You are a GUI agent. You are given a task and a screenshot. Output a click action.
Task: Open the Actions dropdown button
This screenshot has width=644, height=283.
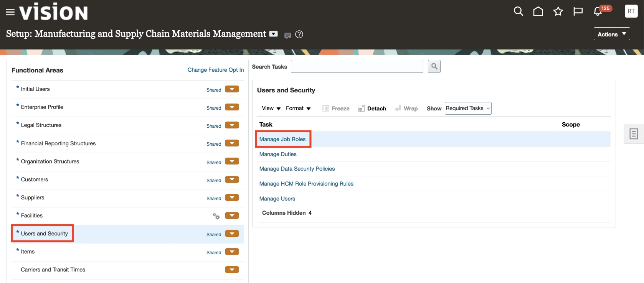pyautogui.click(x=612, y=34)
